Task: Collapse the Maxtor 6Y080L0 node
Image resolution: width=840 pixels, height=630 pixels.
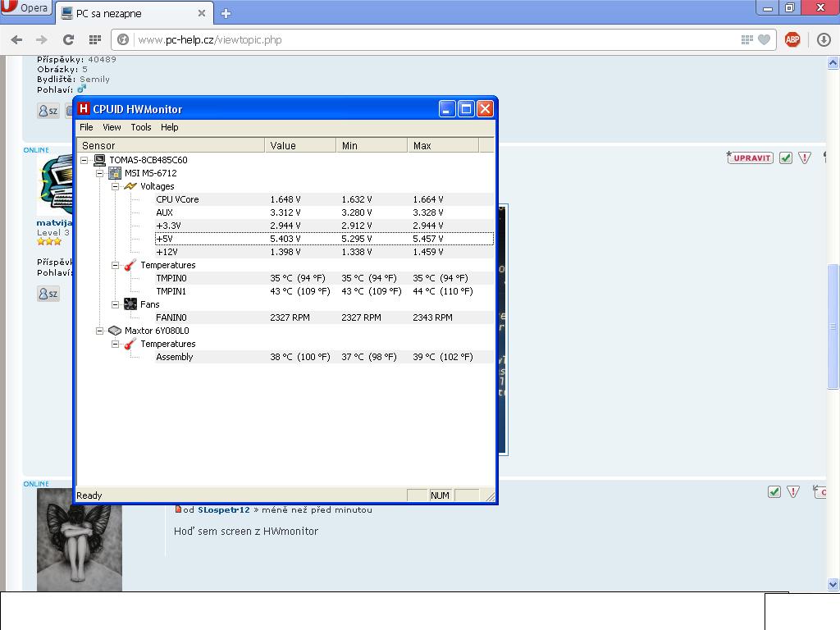Action: click(99, 331)
